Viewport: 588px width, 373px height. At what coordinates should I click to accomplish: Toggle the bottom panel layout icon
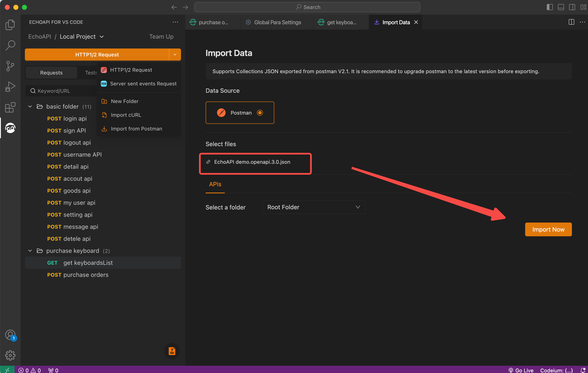[x=561, y=7]
